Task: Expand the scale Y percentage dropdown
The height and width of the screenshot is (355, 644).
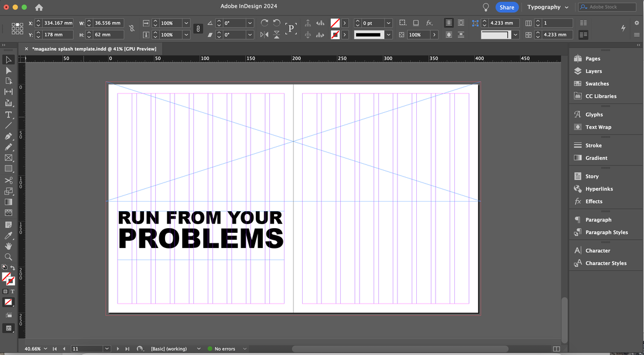Action: pos(186,35)
